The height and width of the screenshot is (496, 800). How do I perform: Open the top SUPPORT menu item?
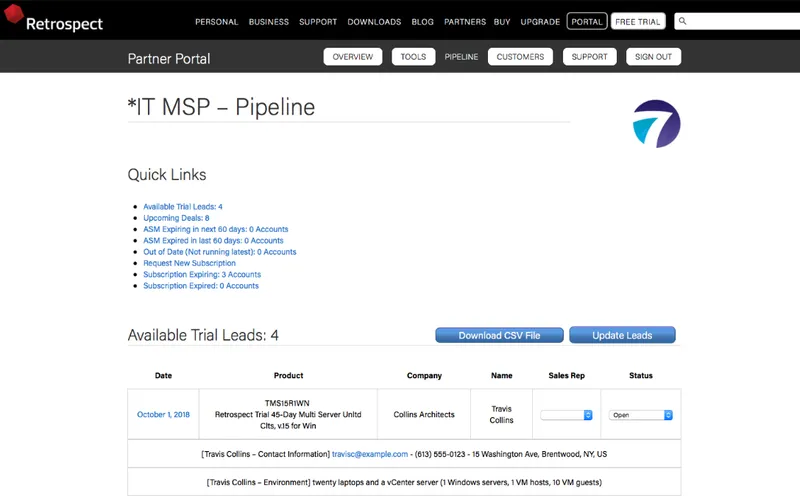pos(318,22)
